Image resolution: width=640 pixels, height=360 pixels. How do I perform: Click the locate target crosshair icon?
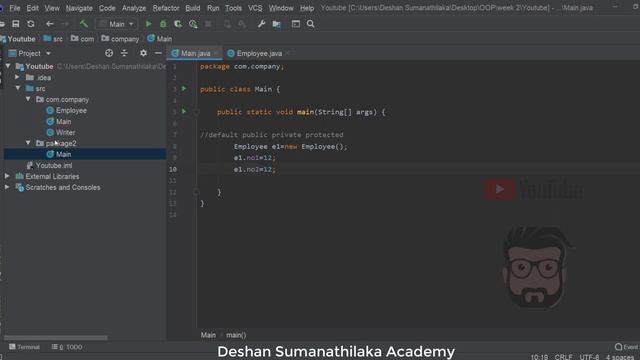pyautogui.click(x=109, y=53)
